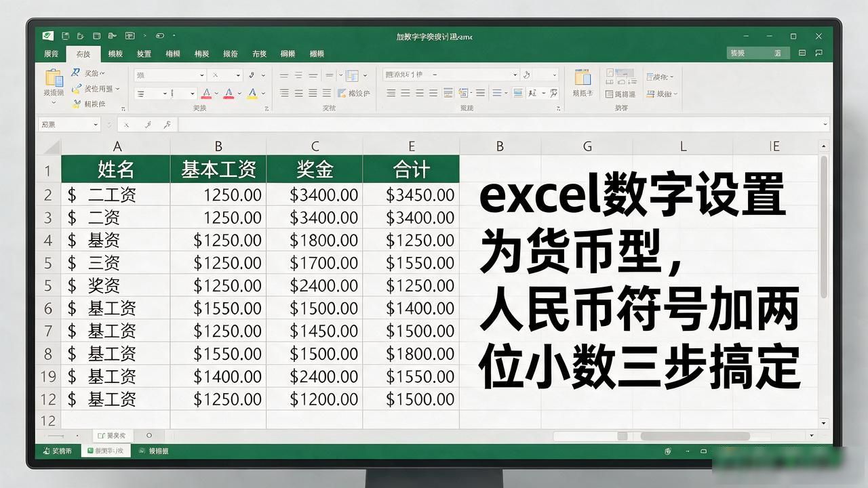
Task: Click the 奖金 header cell
Action: tap(315, 169)
